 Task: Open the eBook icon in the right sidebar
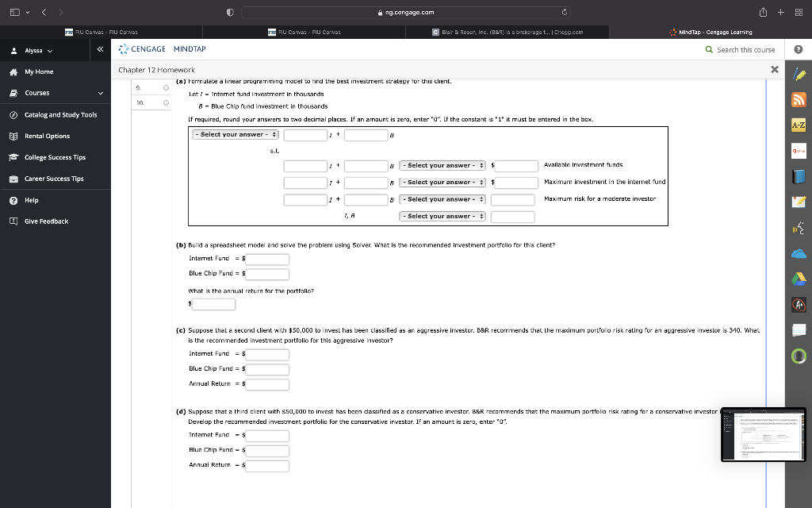tap(799, 175)
